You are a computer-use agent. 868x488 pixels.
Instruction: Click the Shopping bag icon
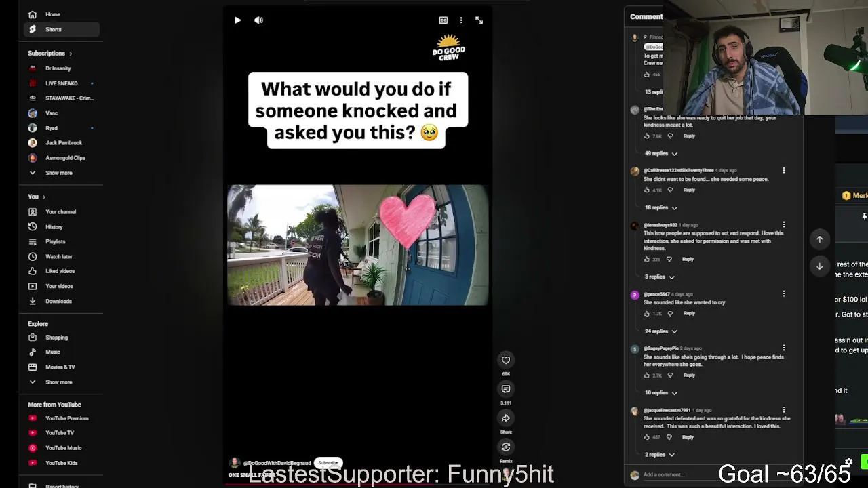(x=33, y=338)
